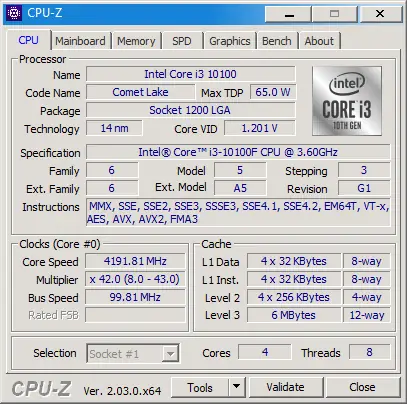Screen dimensions: 407x404
Task: Click the version text 'Ver. 2.03.0.x64'
Action: pos(122,391)
